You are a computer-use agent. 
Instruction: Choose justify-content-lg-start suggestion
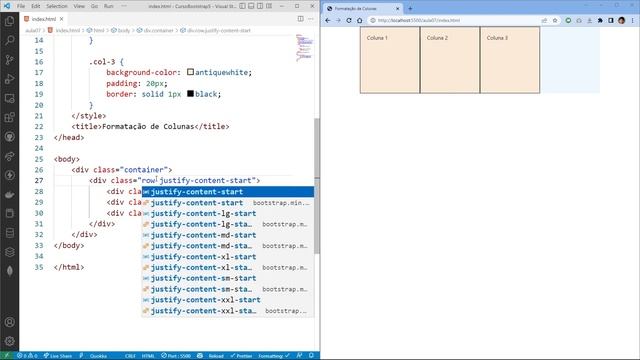coord(228,213)
